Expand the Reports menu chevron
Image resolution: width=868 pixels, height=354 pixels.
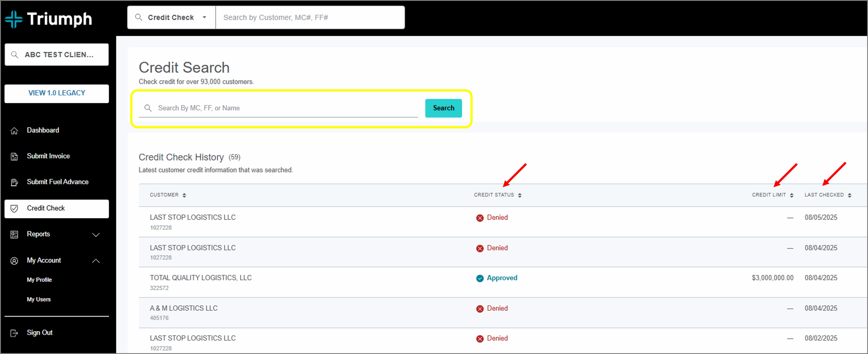click(96, 234)
